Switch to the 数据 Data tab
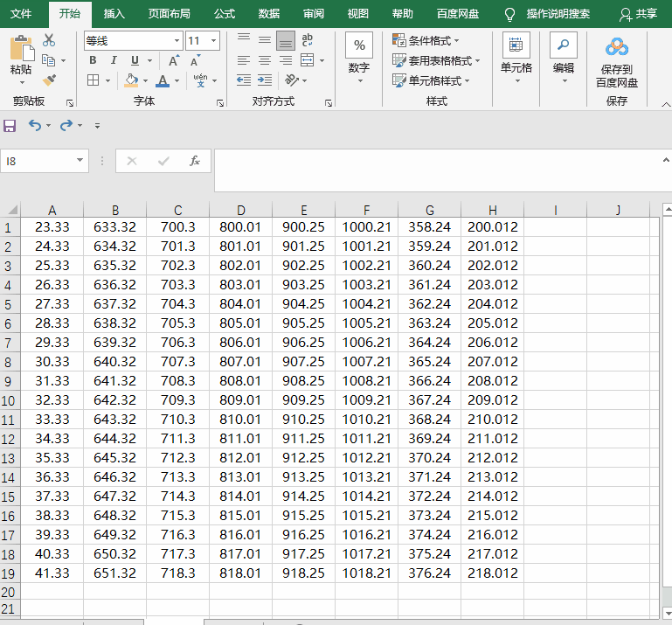Image resolution: width=672 pixels, height=625 pixels. pos(269,14)
